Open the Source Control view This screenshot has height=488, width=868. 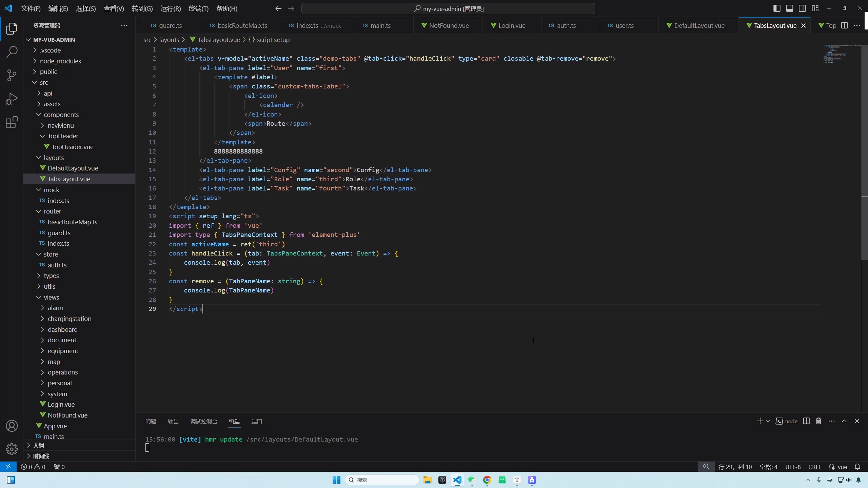[12, 75]
